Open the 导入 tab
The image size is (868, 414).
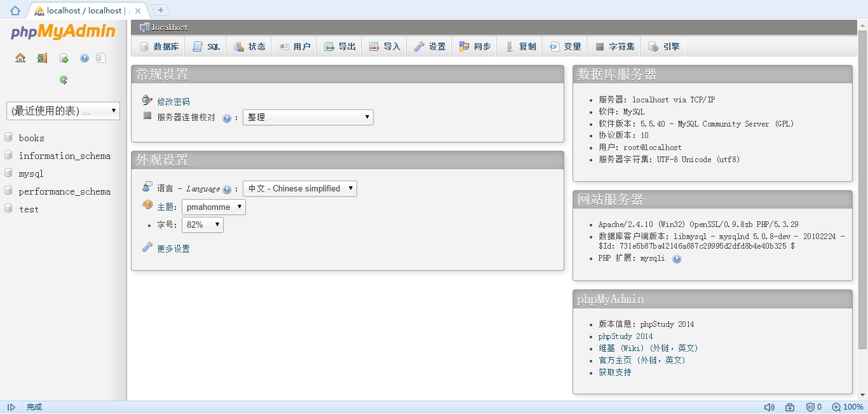384,46
